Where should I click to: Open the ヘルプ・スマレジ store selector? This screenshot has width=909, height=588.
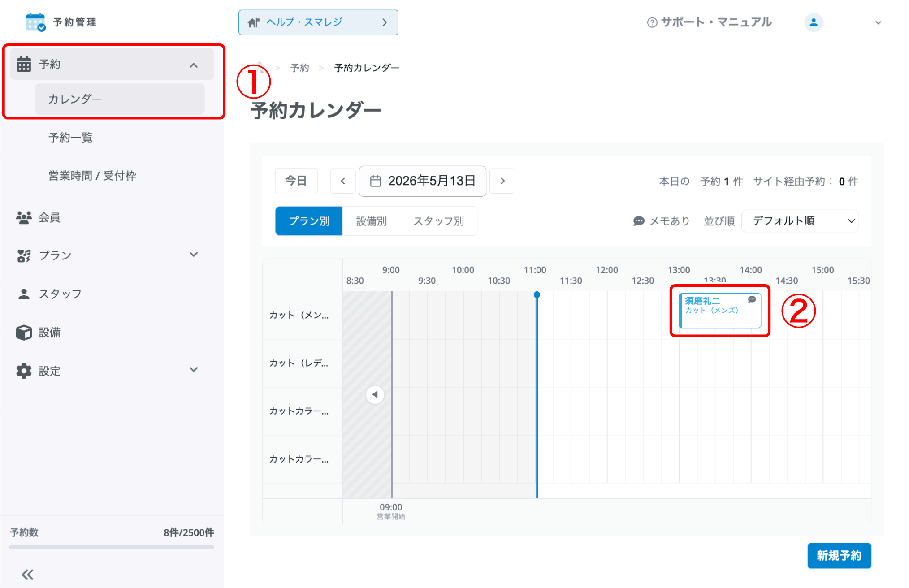coord(318,22)
